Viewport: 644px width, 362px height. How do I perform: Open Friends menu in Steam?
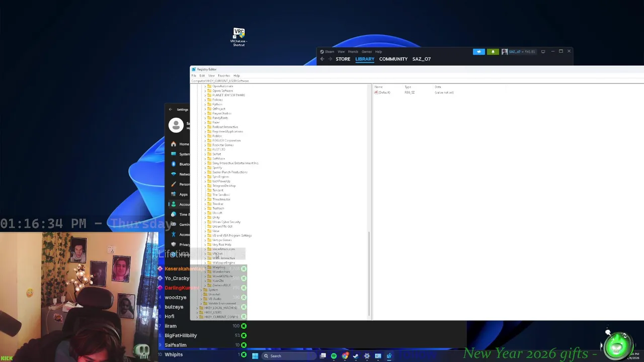tap(353, 51)
